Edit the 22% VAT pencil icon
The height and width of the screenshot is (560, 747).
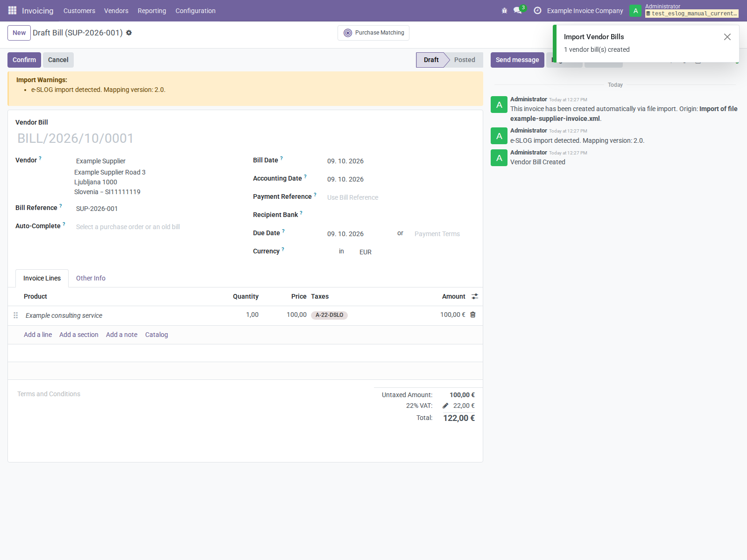pos(445,406)
